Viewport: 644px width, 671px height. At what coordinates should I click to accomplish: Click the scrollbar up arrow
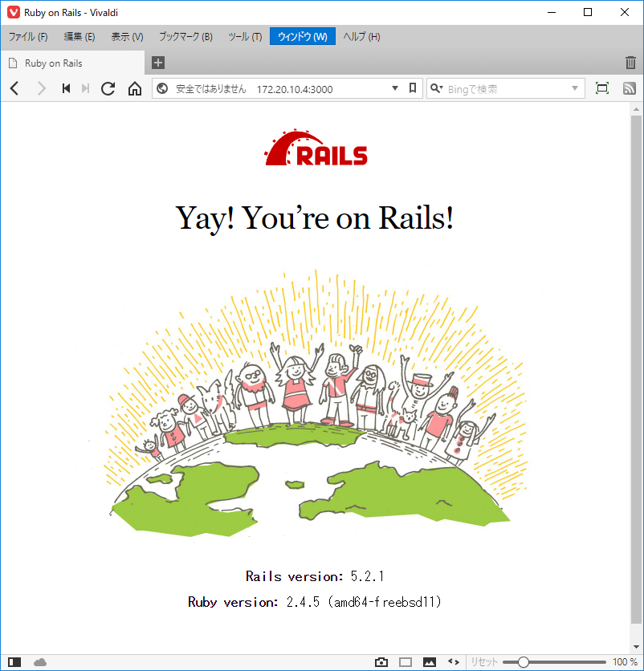(x=636, y=109)
